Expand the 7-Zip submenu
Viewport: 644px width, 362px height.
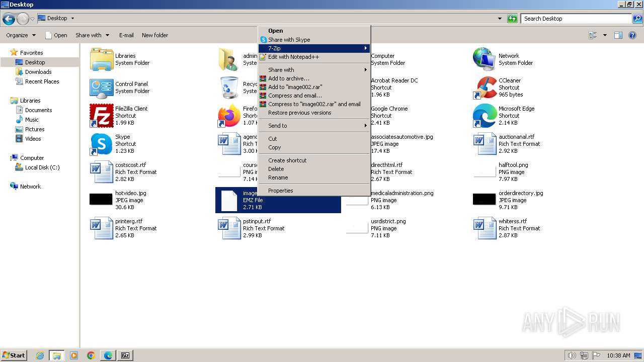pyautogui.click(x=314, y=48)
